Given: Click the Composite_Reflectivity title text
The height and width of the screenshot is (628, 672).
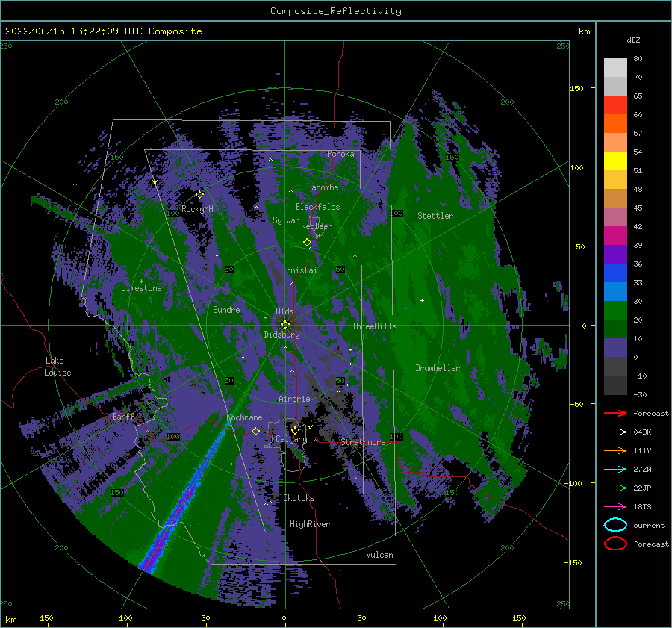Looking at the screenshot, I should coord(336,11).
